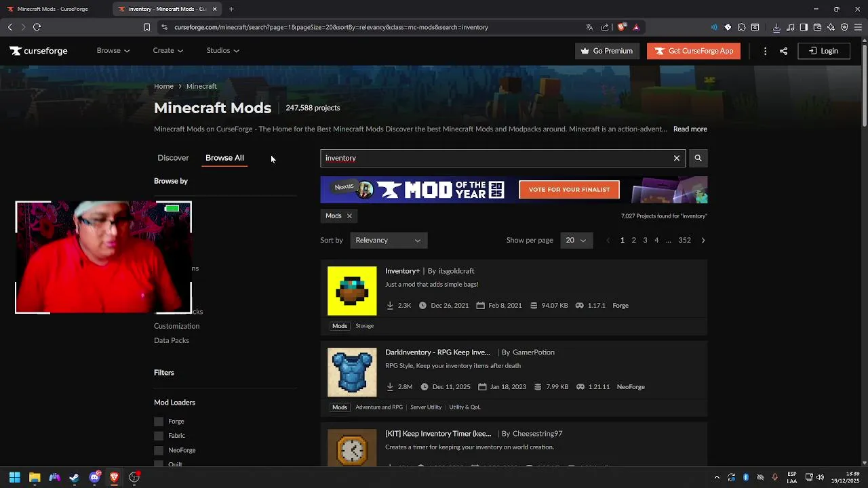Viewport: 868px width, 488px height.
Task: Open Inventory+ mod title link
Action: 403,270
